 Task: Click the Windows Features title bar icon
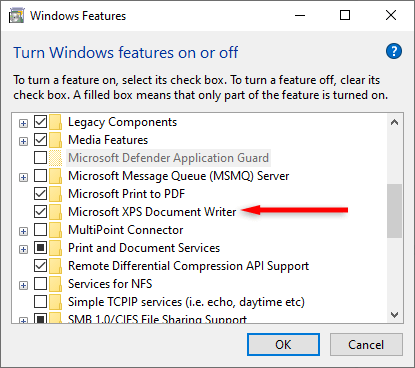pos(16,16)
